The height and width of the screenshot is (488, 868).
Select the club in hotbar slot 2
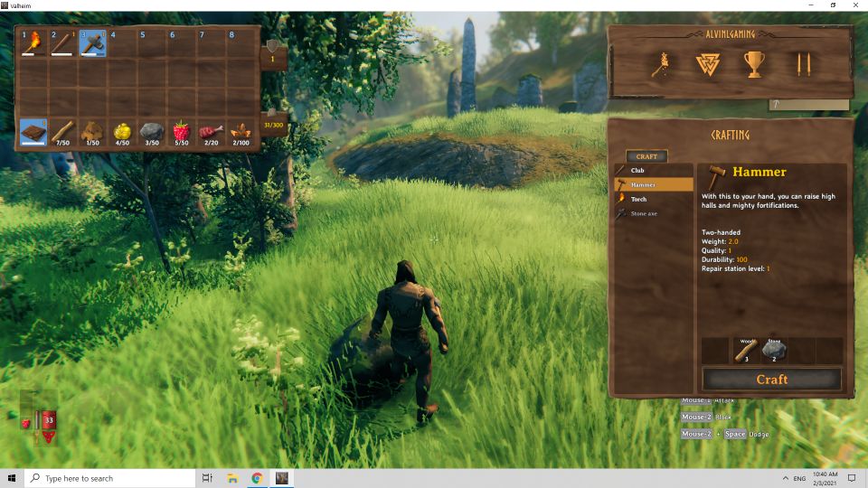(x=62, y=43)
